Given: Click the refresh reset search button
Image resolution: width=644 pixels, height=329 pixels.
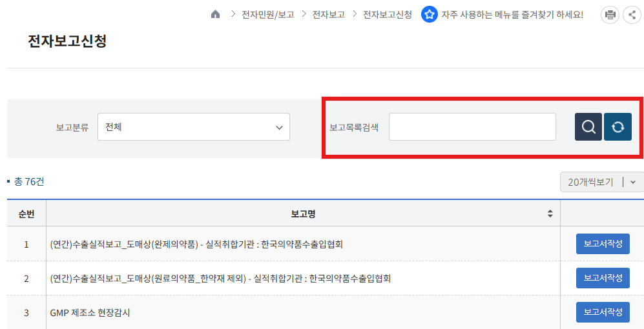Looking at the screenshot, I should pos(618,126).
